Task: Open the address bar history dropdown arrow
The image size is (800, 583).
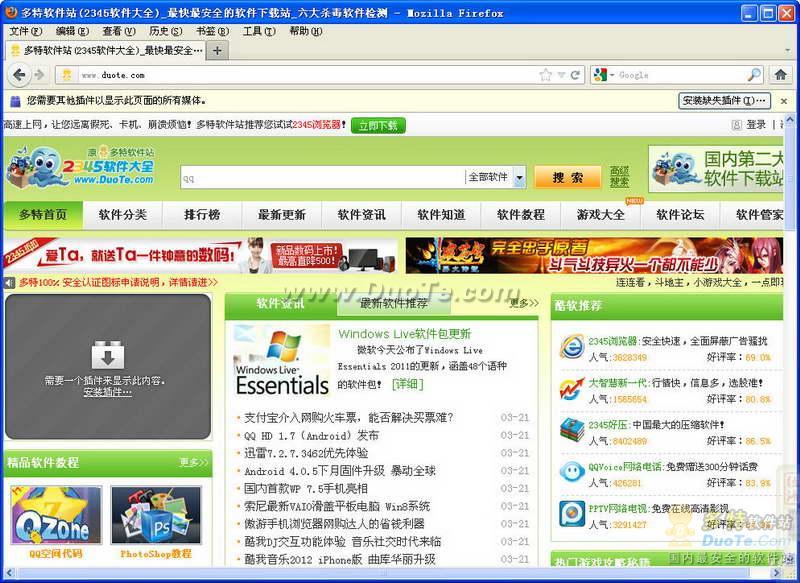Action: click(560, 75)
